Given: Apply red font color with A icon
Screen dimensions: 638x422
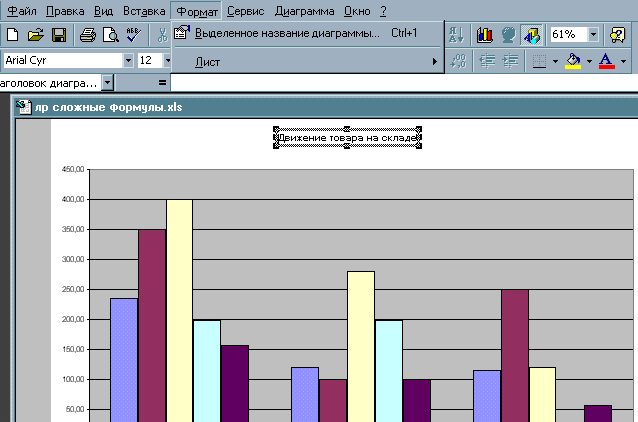Looking at the screenshot, I should click(607, 61).
